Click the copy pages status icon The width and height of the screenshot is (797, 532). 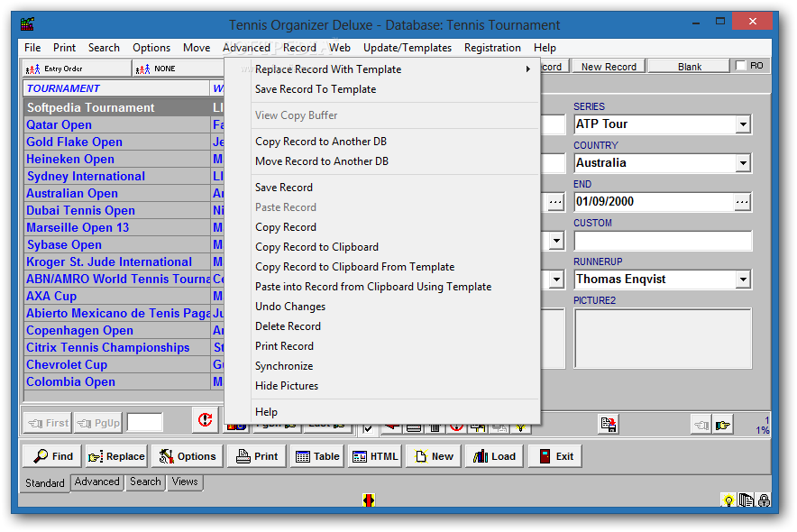(747, 500)
